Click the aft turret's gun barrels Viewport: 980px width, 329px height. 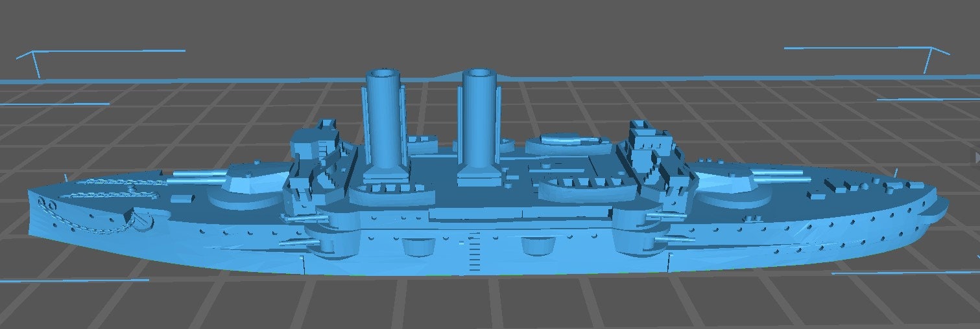(x=778, y=172)
